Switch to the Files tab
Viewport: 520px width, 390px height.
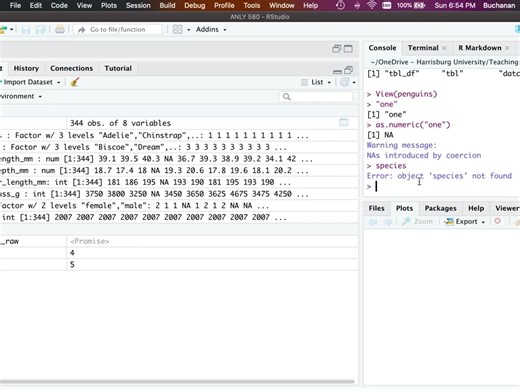pyautogui.click(x=376, y=208)
